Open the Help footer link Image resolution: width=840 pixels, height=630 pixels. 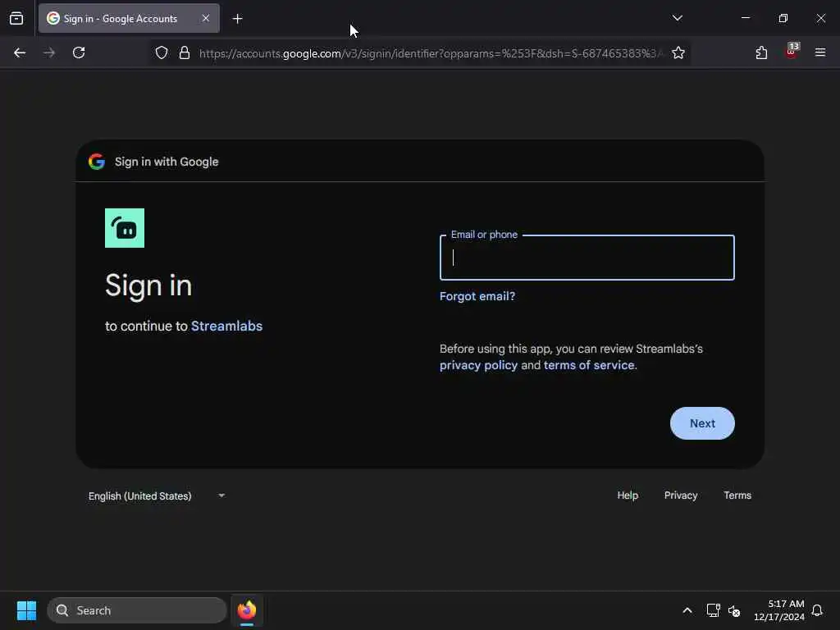point(628,495)
